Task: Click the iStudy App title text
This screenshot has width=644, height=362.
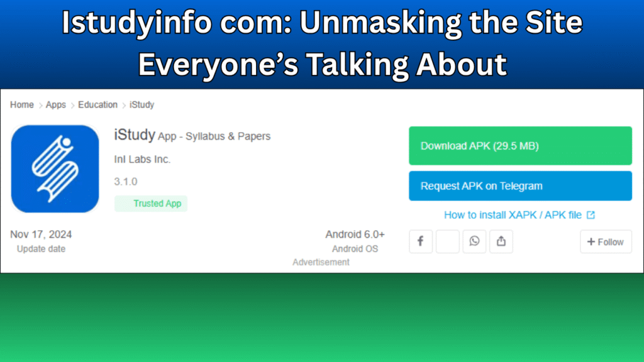Action: 192,135
